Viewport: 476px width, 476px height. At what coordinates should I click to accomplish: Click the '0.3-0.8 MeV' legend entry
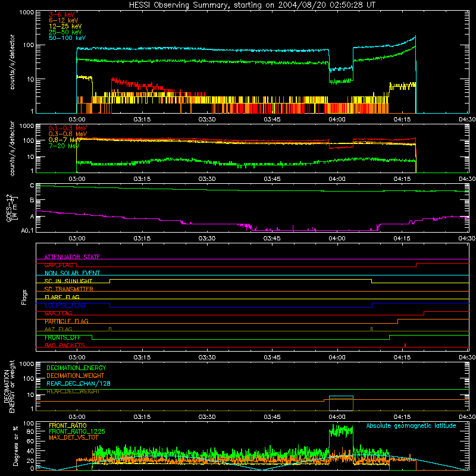pyautogui.click(x=68, y=134)
